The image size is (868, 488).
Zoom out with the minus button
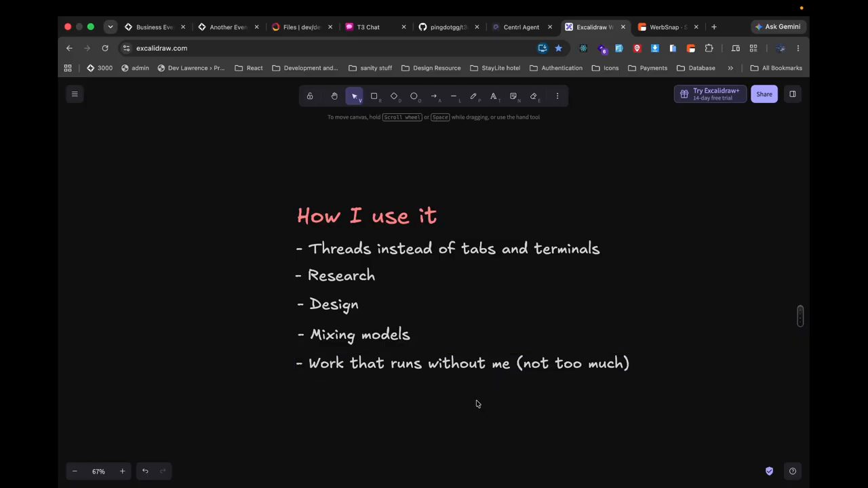click(75, 471)
